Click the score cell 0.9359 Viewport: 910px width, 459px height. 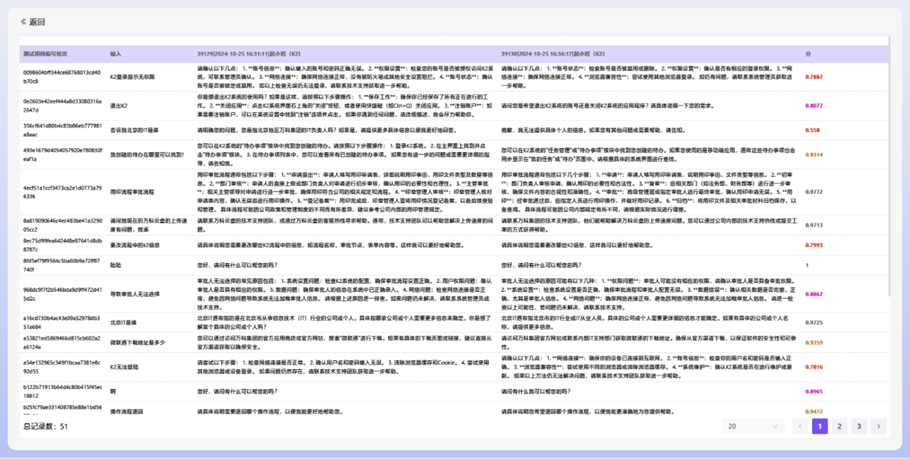(814, 342)
